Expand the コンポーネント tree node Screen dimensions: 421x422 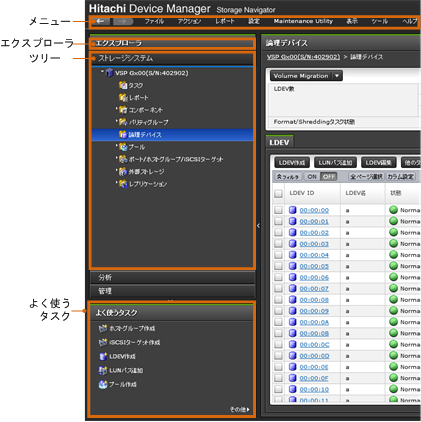[x=117, y=108]
